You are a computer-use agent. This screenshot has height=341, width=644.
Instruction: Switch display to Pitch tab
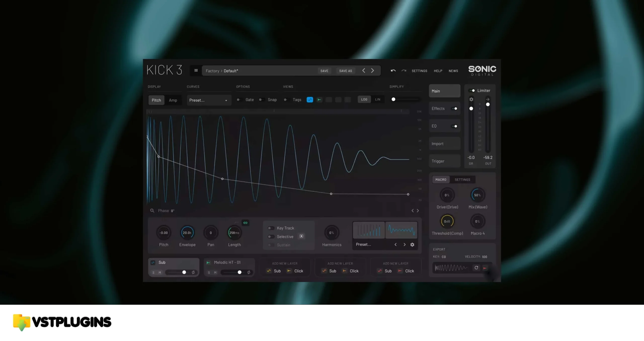(156, 100)
